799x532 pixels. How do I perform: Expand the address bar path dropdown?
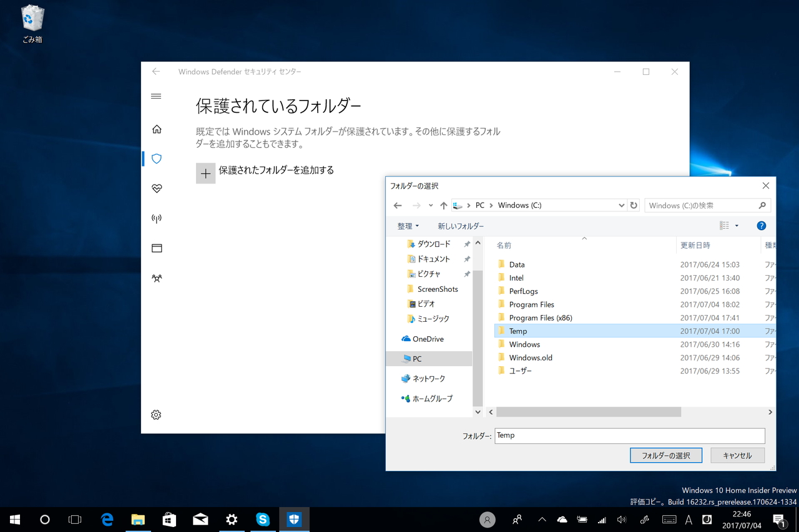[621, 205]
